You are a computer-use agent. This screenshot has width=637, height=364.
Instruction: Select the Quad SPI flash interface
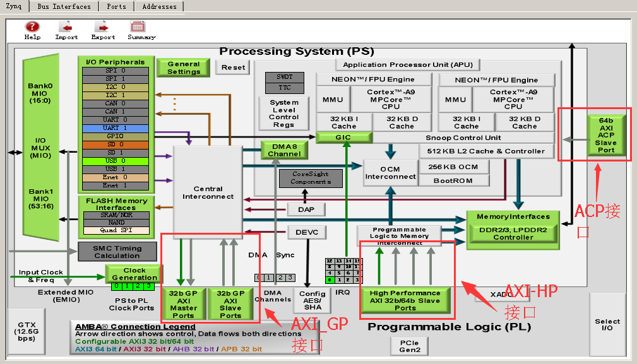(116, 230)
